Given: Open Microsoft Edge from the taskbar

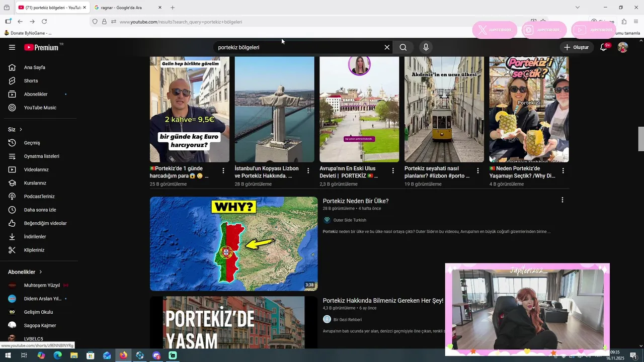Looking at the screenshot, I should [x=57, y=355].
